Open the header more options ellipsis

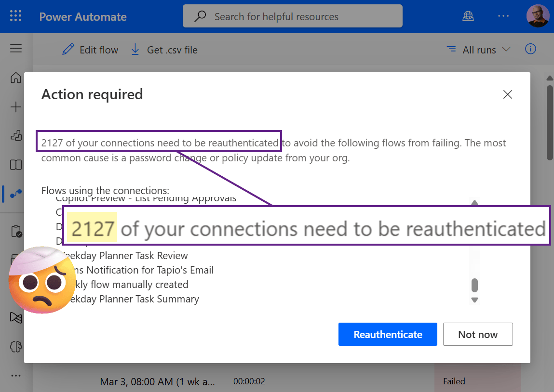503,16
